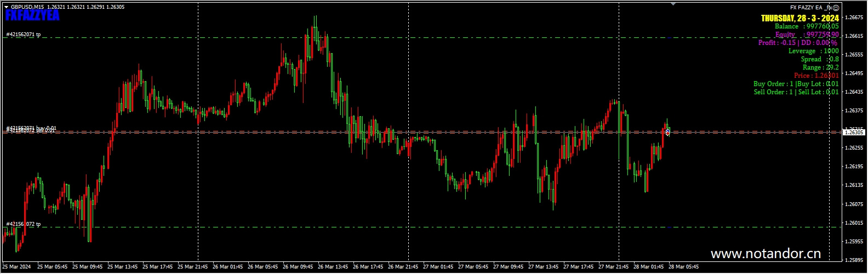Viewport: 868px width, 274px height.
Task: Select the '#421562072 tp' take-profit line label
Action: click(x=23, y=224)
